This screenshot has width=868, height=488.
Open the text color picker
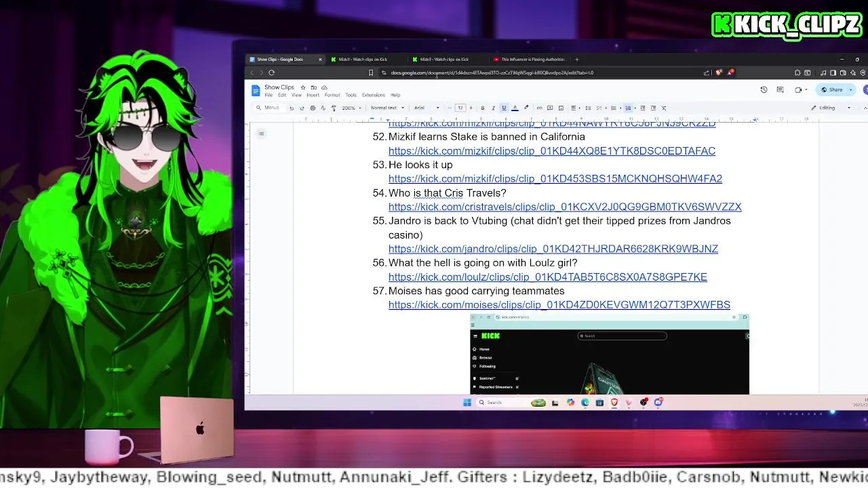515,108
